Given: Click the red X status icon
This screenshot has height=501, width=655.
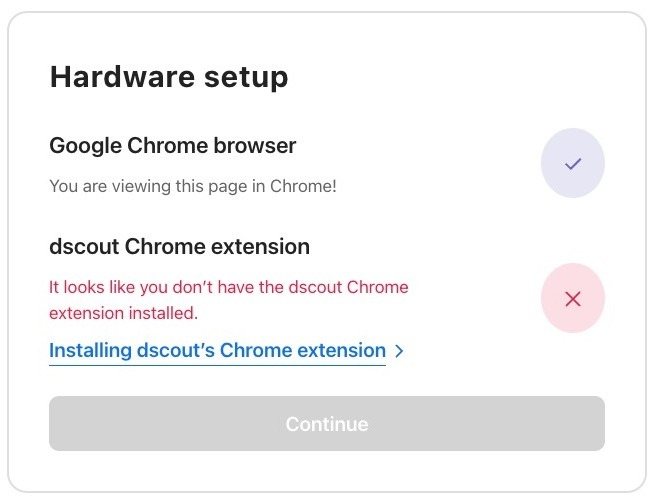Looking at the screenshot, I should 572,298.
